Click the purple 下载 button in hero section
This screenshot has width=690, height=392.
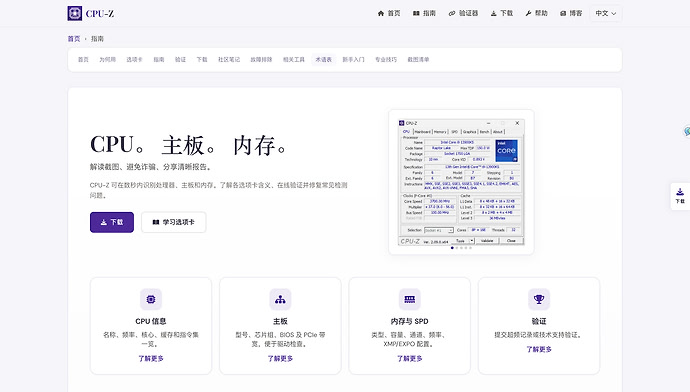tap(112, 222)
